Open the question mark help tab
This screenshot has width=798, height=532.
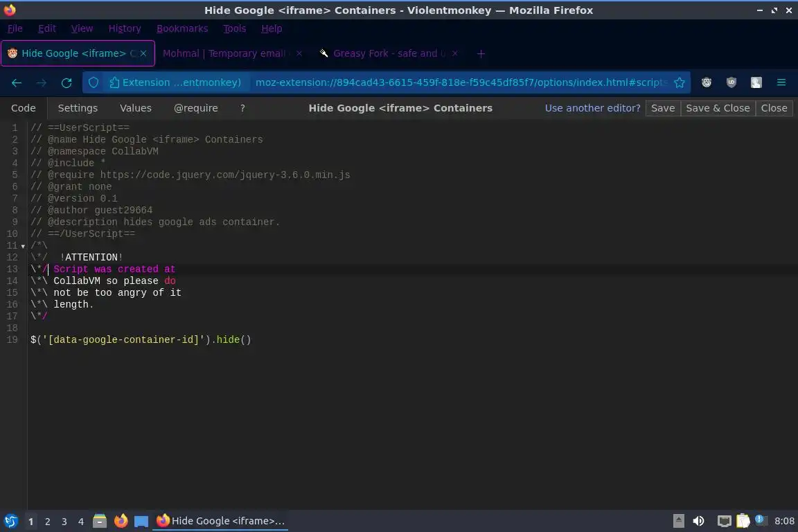[242, 108]
